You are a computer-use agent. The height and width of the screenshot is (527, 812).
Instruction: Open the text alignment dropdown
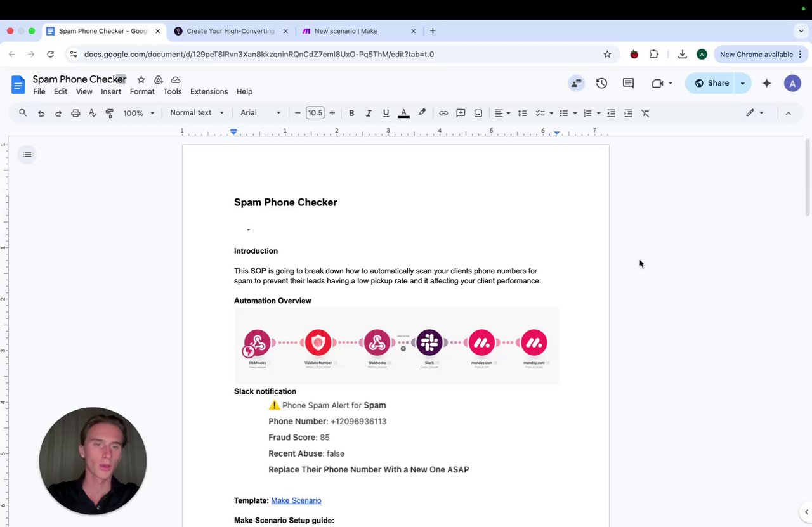point(502,113)
